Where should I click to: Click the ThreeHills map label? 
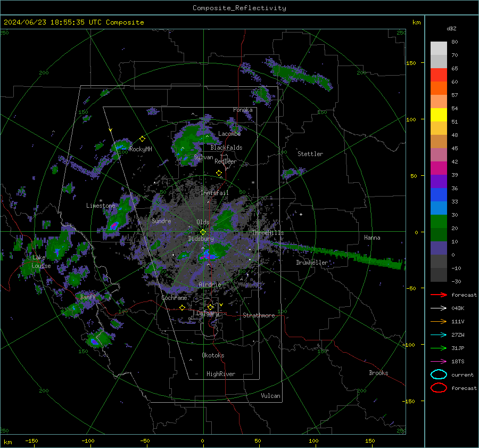click(268, 233)
